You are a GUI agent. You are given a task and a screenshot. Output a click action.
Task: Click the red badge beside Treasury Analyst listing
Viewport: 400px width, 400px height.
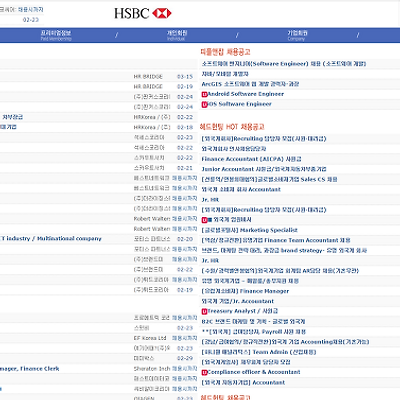click(204, 312)
